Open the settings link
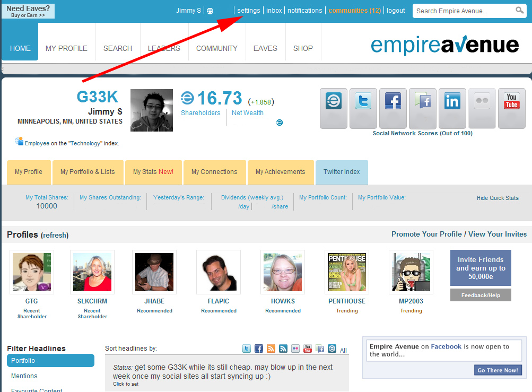Image resolution: width=532 pixels, height=392 pixels. pos(248,11)
